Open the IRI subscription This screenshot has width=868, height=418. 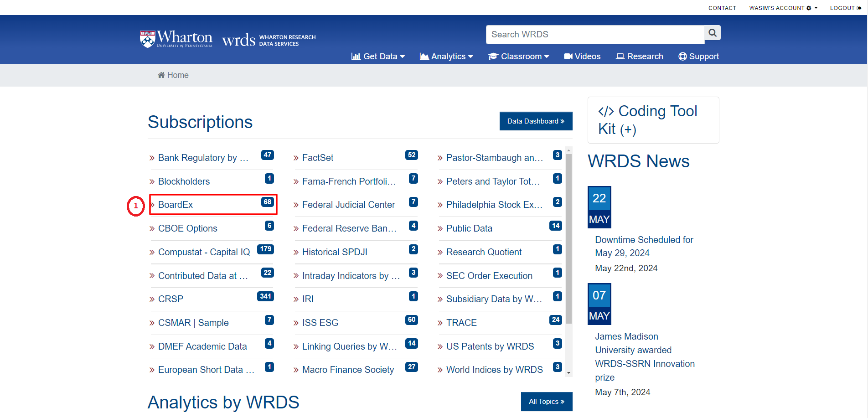coord(308,299)
